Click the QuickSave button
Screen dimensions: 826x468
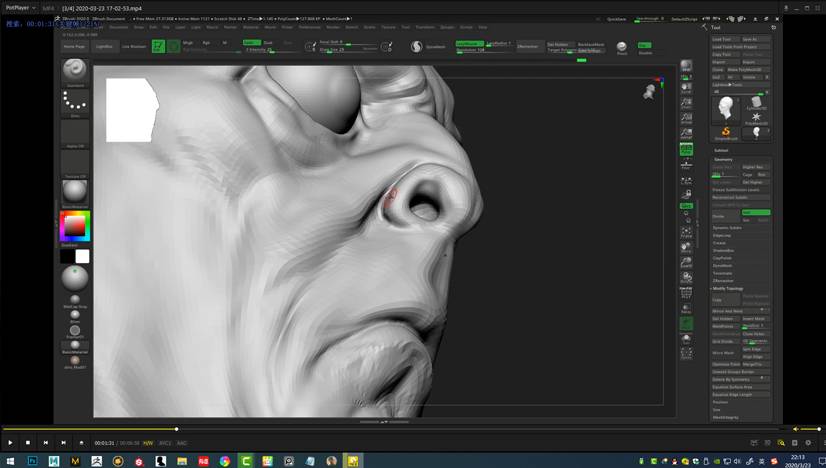tap(616, 20)
